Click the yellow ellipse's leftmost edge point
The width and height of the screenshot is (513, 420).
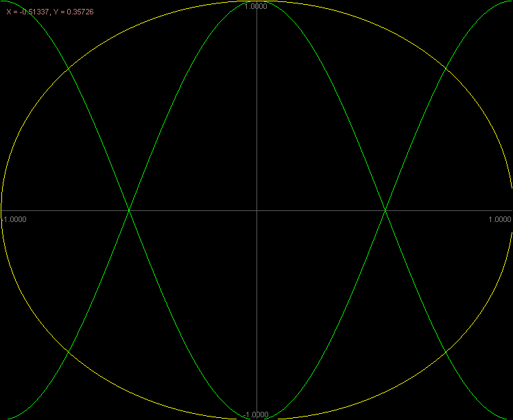click(x=1, y=210)
